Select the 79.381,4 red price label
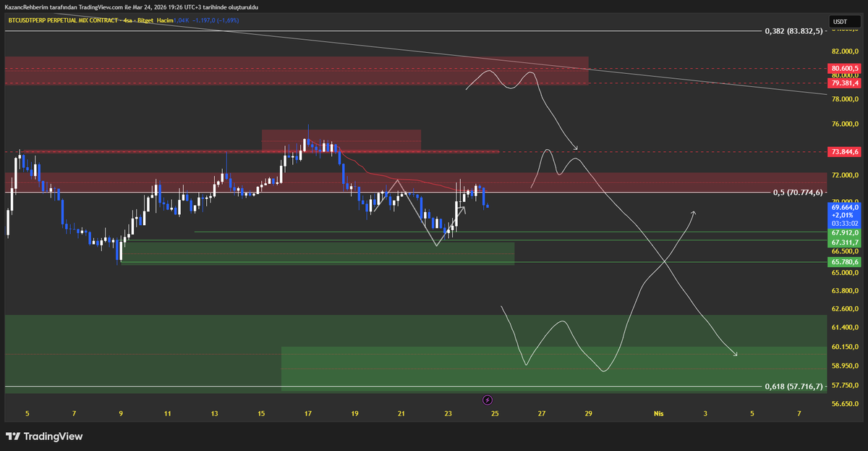This screenshot has width=868, height=451. coord(845,83)
